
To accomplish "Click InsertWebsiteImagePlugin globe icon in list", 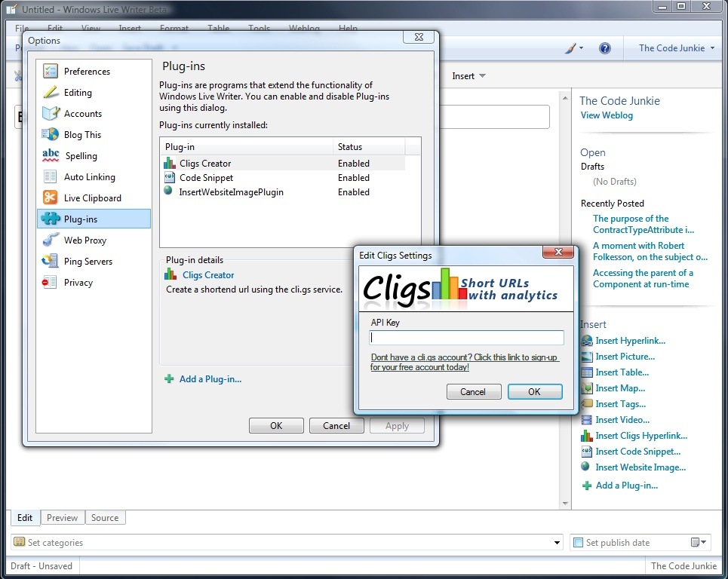I will 168,191.
